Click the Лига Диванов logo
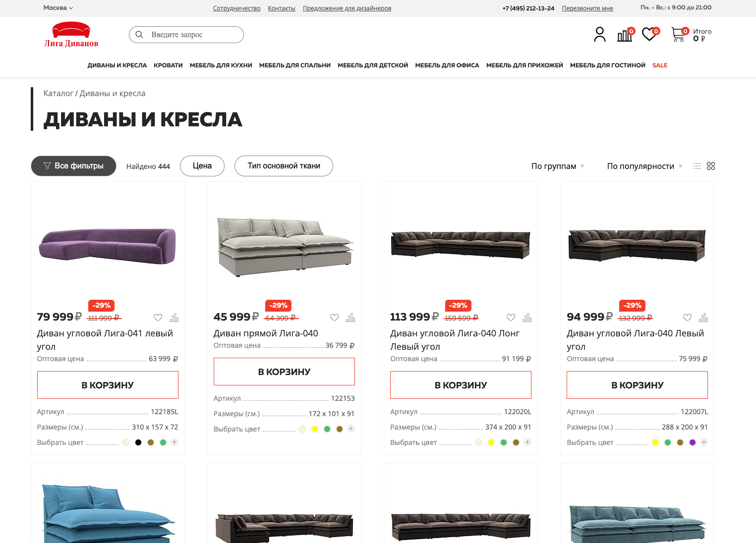This screenshot has height=543, width=756. [x=71, y=35]
